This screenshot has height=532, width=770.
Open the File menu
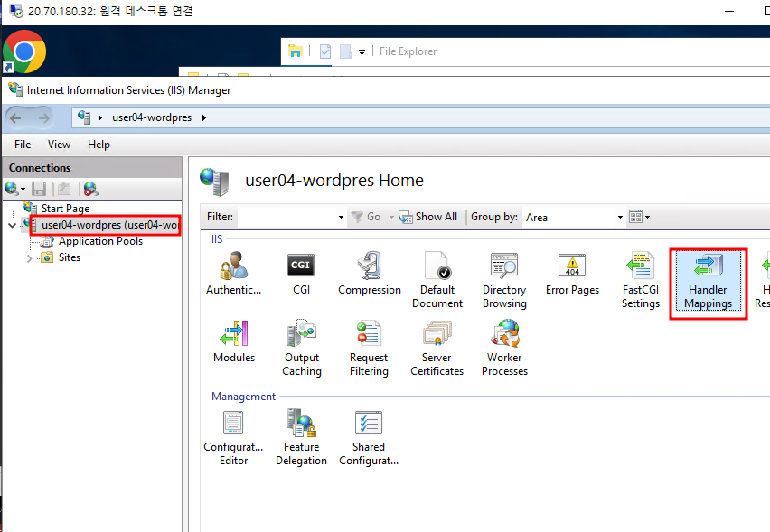click(x=23, y=145)
